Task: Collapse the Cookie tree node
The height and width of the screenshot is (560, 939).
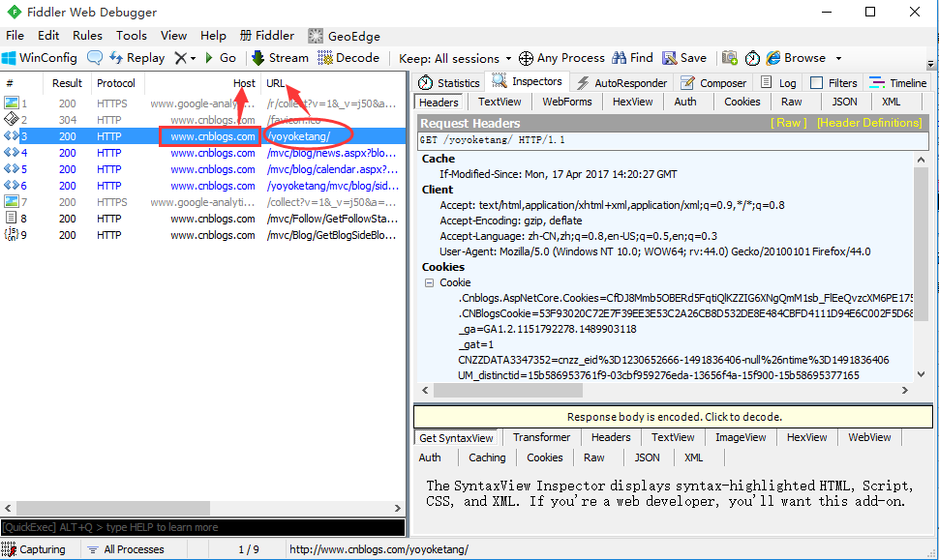Action: click(x=430, y=282)
